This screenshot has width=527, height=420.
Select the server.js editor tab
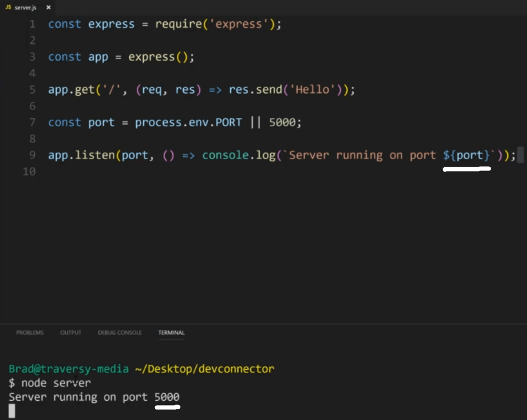[28, 7]
